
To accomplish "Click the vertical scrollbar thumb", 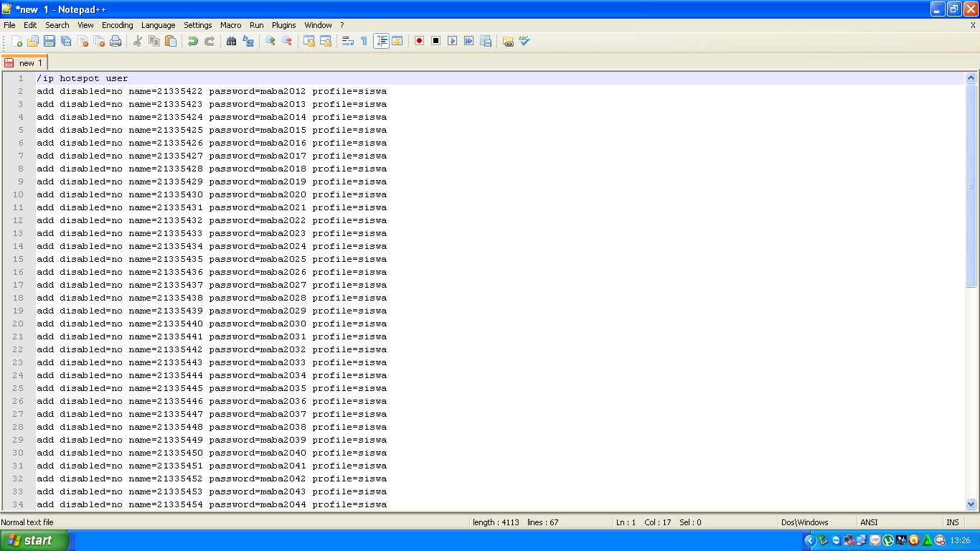I will pyautogui.click(x=971, y=185).
